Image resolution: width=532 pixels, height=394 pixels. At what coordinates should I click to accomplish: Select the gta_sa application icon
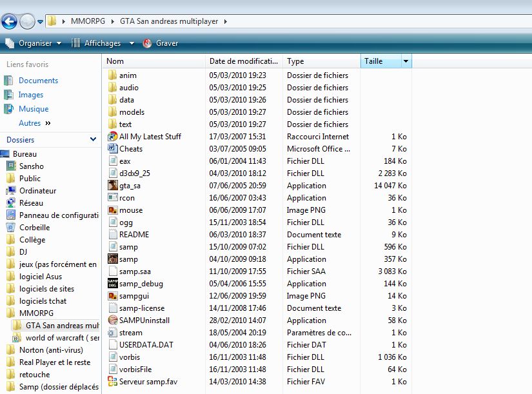pos(113,185)
